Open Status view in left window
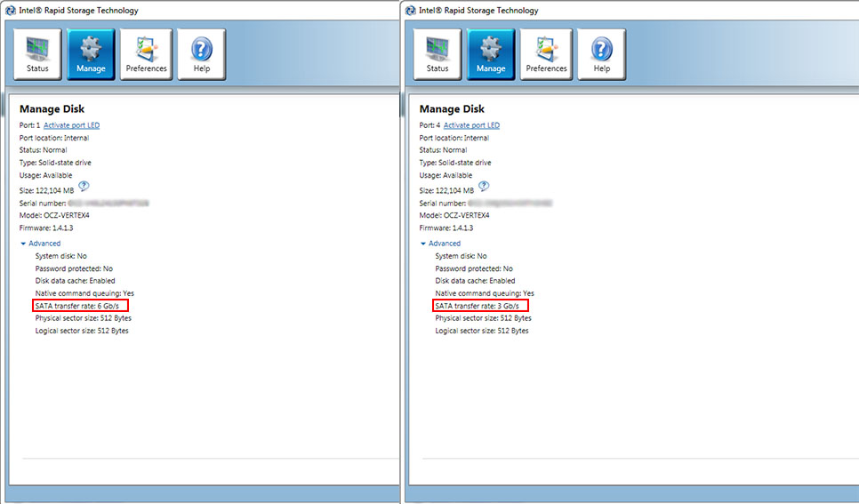Screen dimensions: 859x504 tap(37, 55)
